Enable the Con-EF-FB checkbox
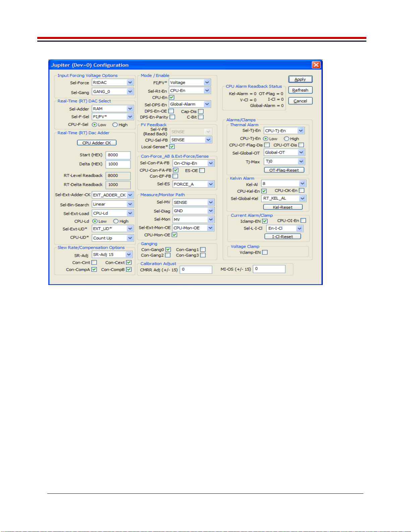Viewport: 411px width, 532px height. [175, 176]
